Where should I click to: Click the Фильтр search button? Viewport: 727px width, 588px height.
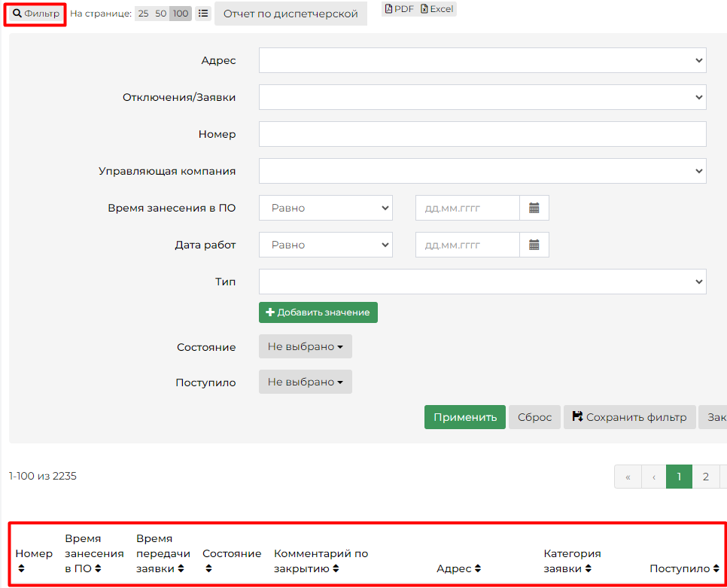(35, 14)
